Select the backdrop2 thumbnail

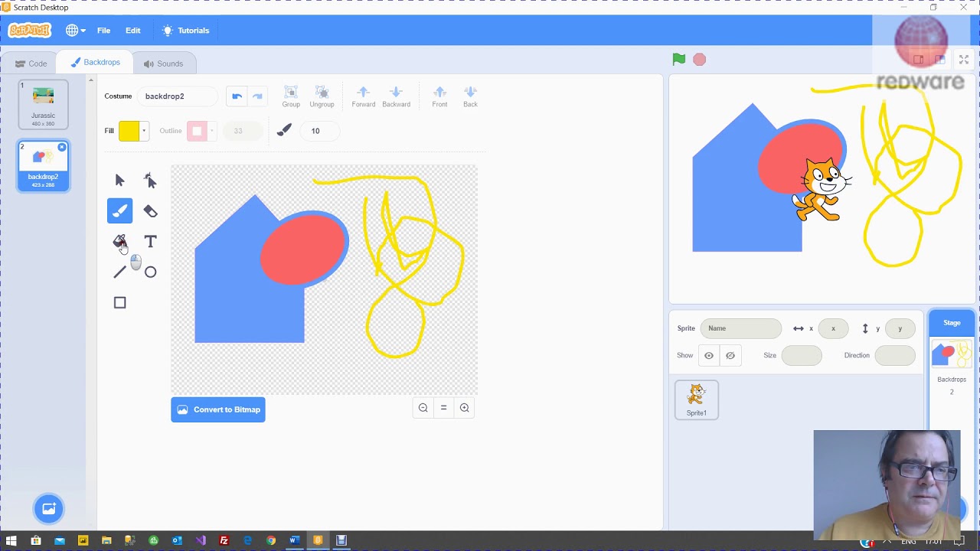pos(44,165)
